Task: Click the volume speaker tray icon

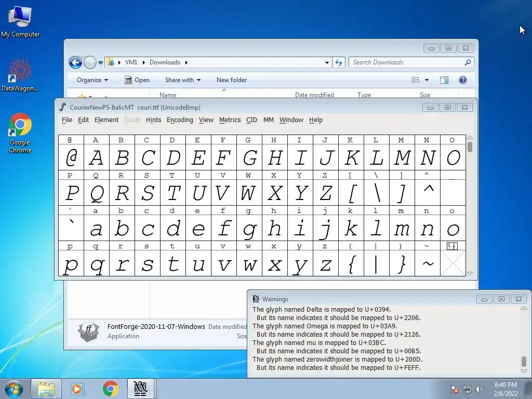Action: point(480,389)
